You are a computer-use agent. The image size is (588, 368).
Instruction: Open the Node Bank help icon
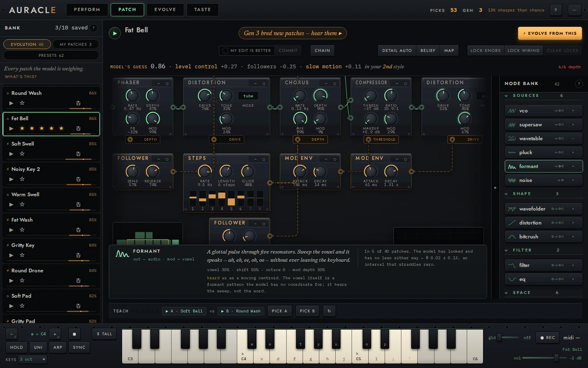(x=579, y=84)
